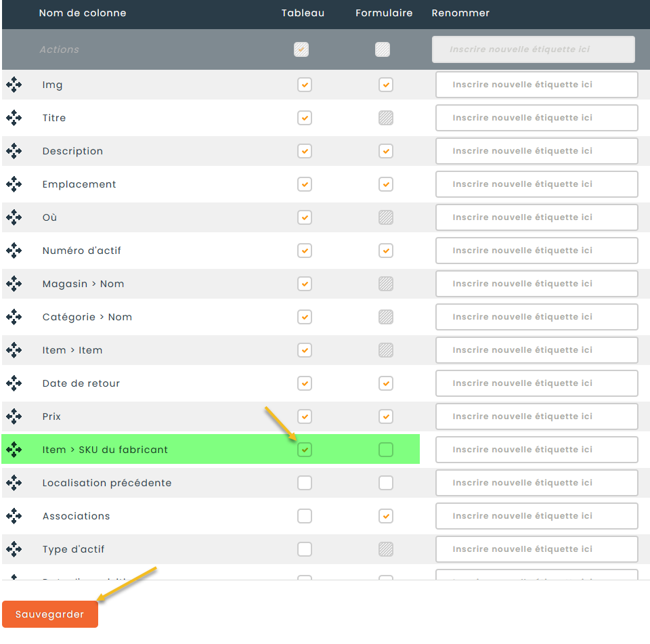This screenshot has width=650, height=644.
Task: Check Tableau box for Localisation précédente
Action: [x=305, y=483]
